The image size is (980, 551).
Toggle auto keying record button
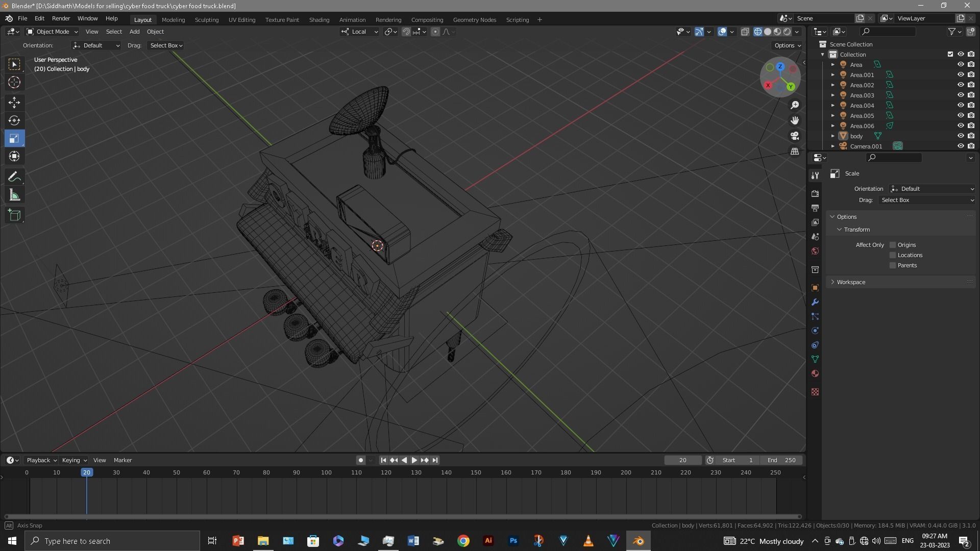360,460
